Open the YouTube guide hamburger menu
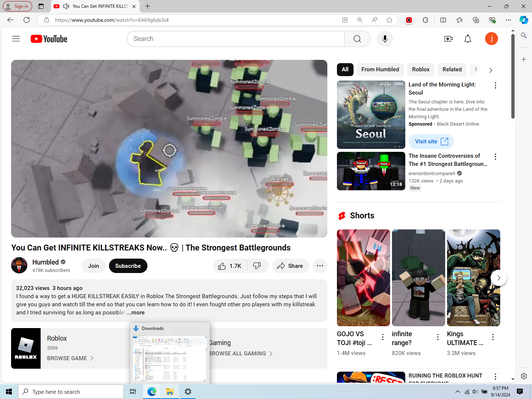This screenshot has width=532, height=399. pyautogui.click(x=16, y=39)
